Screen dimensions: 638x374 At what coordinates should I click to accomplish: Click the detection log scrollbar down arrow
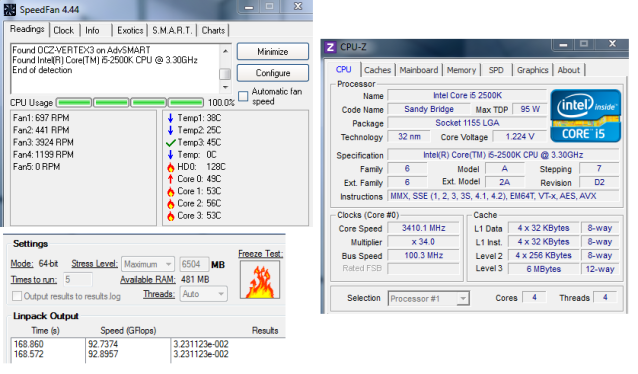pyautogui.click(x=225, y=87)
